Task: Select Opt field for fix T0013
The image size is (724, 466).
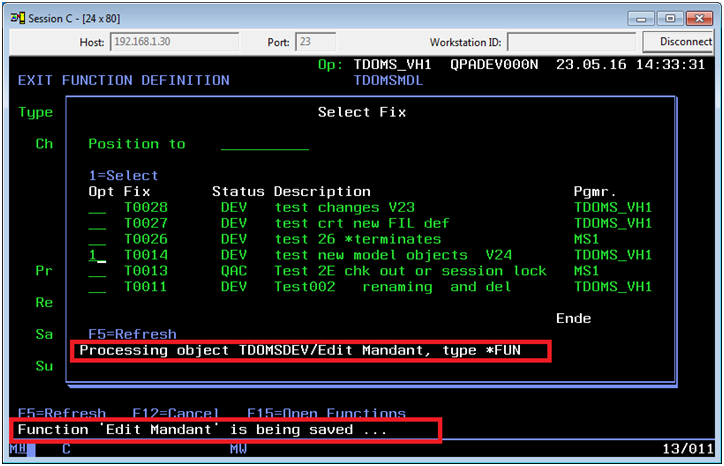Action: click(x=97, y=272)
